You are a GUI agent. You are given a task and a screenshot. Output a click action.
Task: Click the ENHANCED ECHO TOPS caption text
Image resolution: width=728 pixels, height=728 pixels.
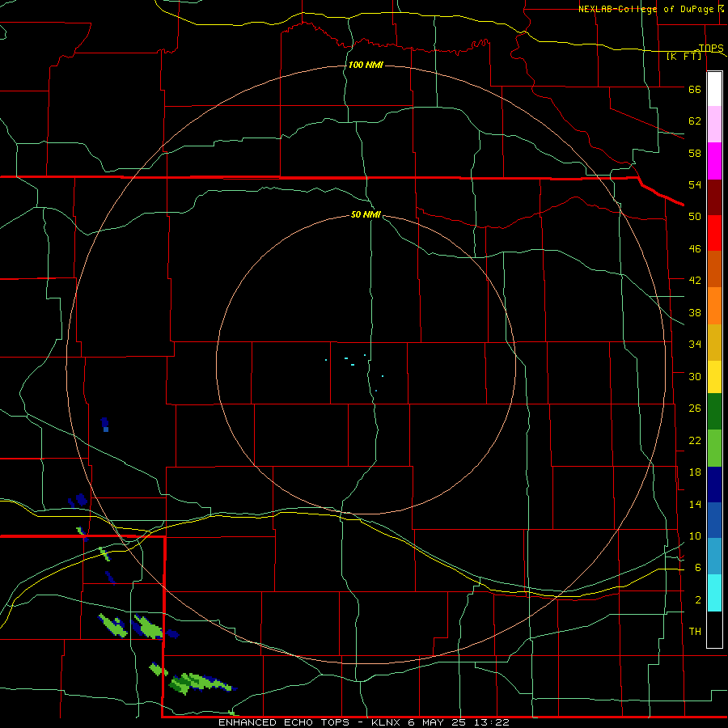pos(284,722)
